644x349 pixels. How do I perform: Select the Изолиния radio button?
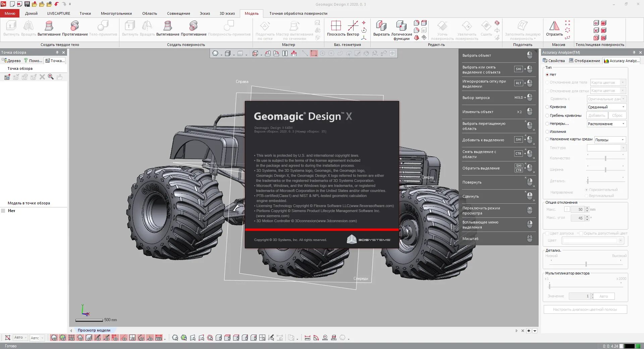tap(547, 132)
